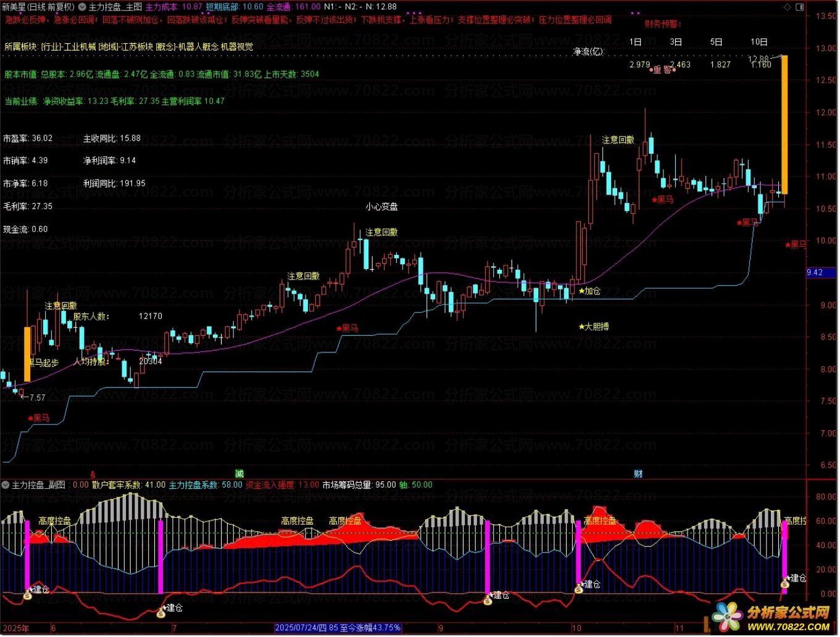Click the 净流(亿) label
The height and width of the screenshot is (637, 840).
588,52
